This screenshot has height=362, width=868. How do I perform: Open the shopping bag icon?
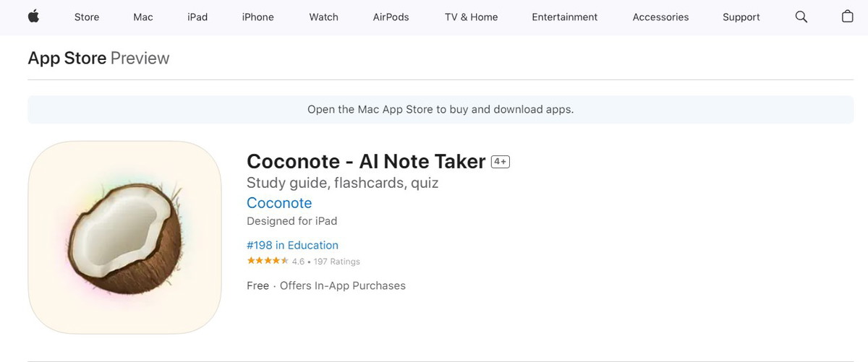click(847, 17)
